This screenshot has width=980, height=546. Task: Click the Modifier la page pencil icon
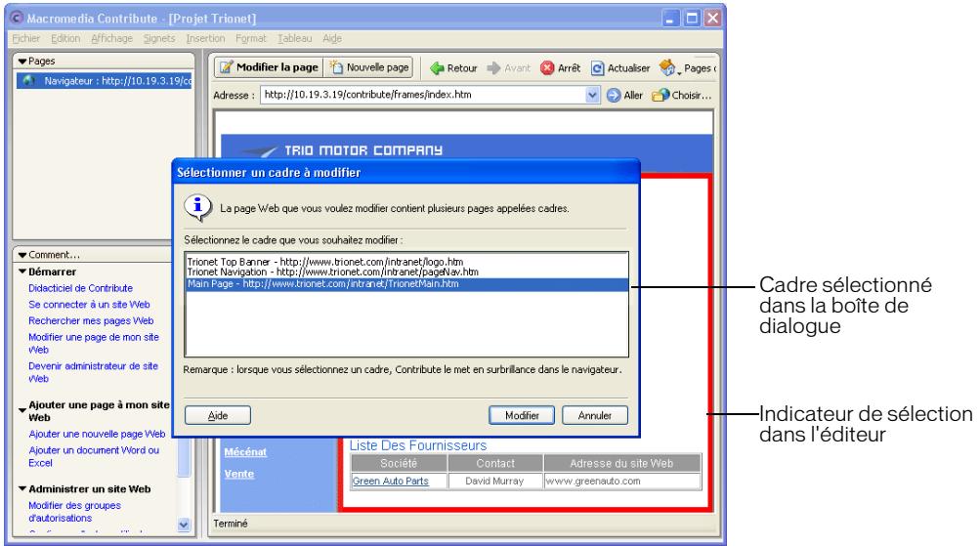pos(227,66)
